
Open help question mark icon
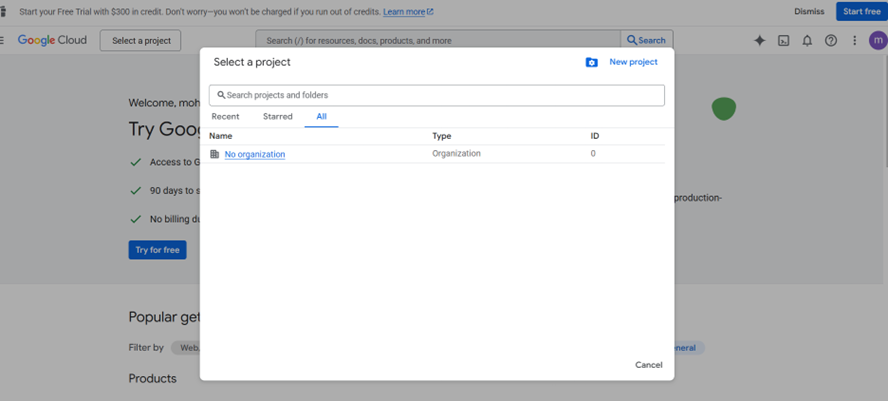(x=831, y=41)
